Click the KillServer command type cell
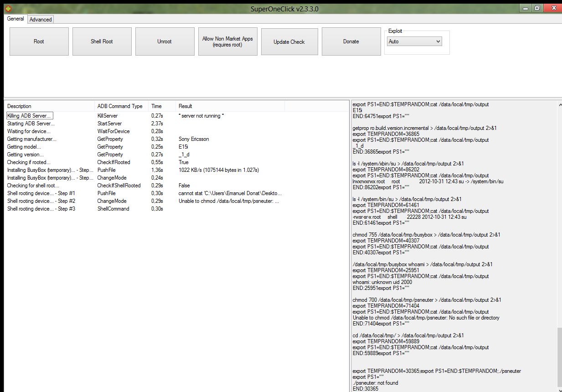 coord(108,116)
